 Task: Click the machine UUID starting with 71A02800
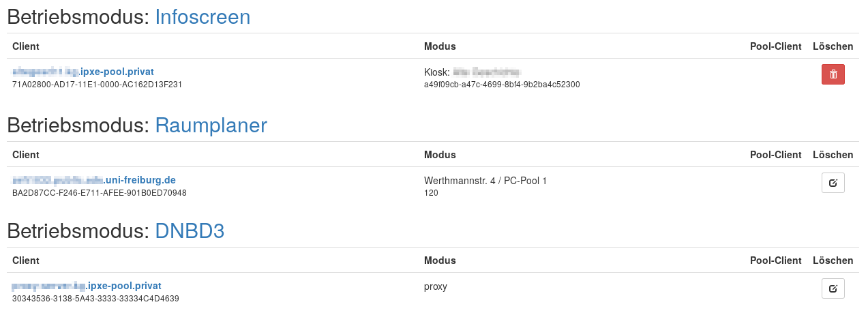pyautogui.click(x=97, y=85)
